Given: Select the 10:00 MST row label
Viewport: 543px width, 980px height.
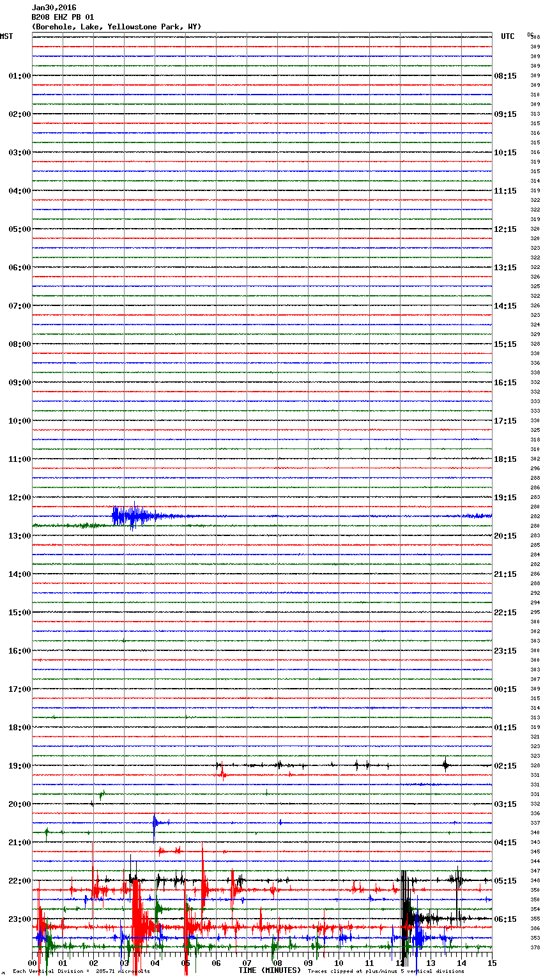Looking at the screenshot, I should point(19,421).
